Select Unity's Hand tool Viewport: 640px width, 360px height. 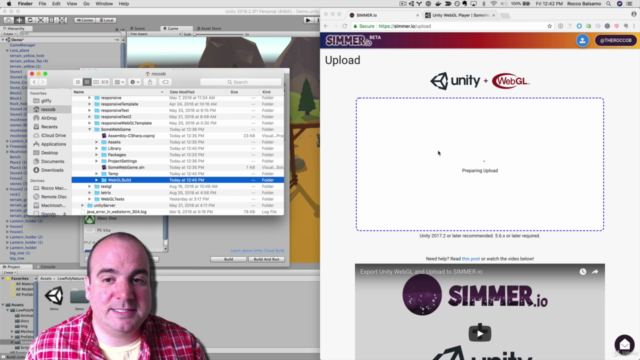[8, 20]
